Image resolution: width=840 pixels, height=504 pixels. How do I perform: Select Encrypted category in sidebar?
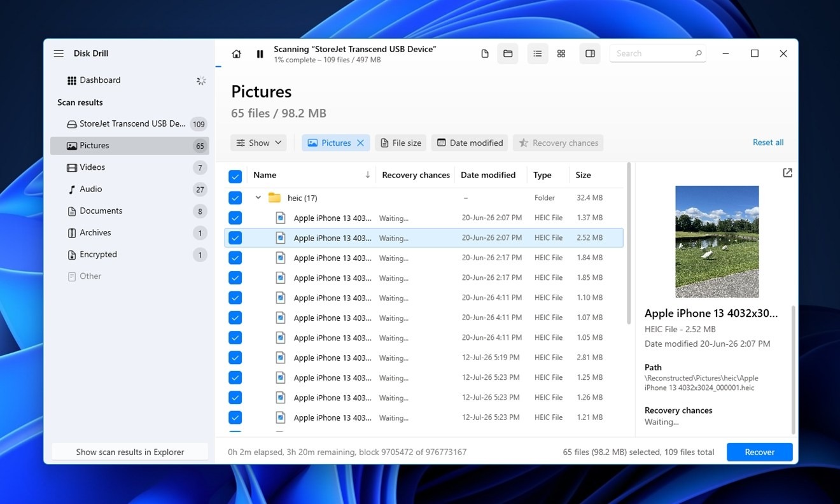coord(130,255)
